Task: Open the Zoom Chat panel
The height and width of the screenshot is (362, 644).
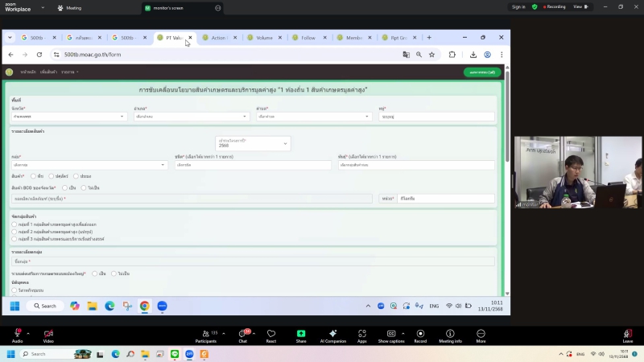Action: (242, 333)
